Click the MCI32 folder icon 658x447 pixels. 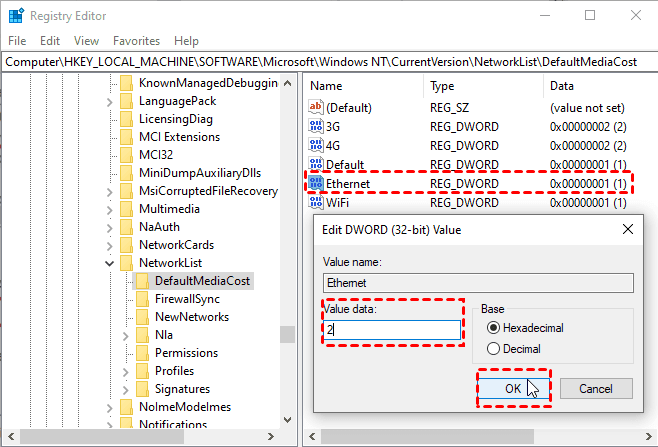[126, 155]
